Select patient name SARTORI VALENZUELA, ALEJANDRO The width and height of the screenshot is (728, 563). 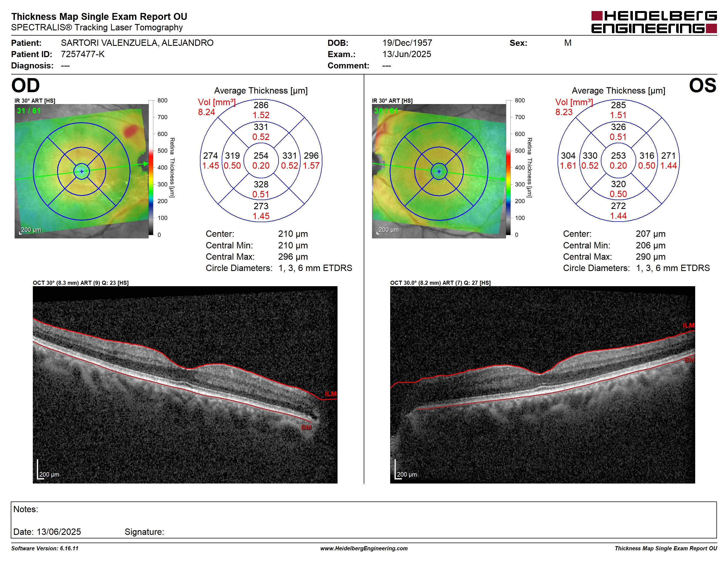pos(137,43)
